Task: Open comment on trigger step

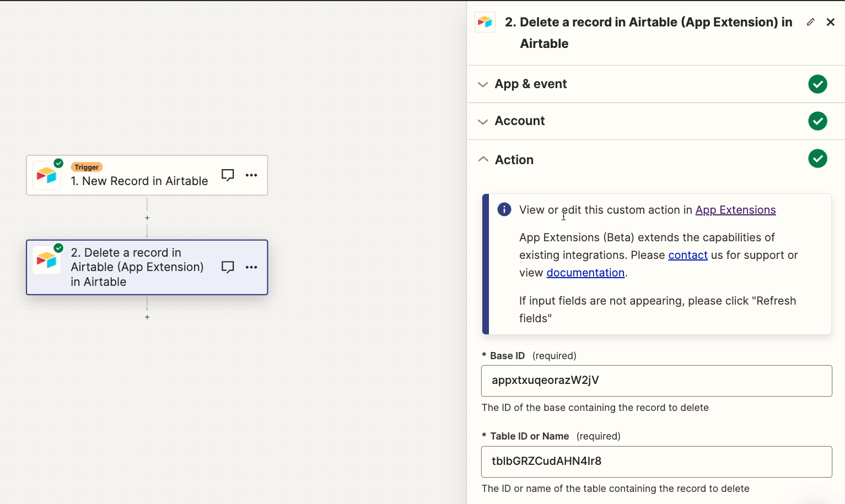Action: (228, 175)
